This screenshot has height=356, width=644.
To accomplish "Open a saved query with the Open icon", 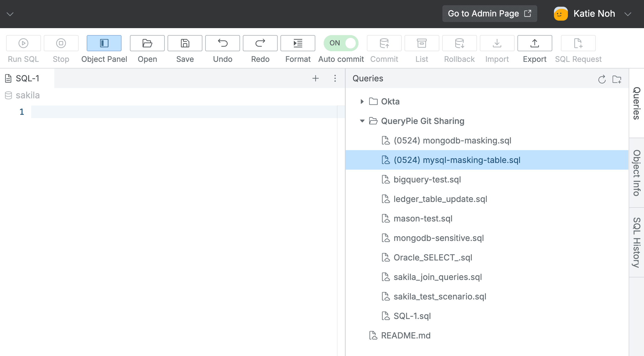I will pos(147,43).
